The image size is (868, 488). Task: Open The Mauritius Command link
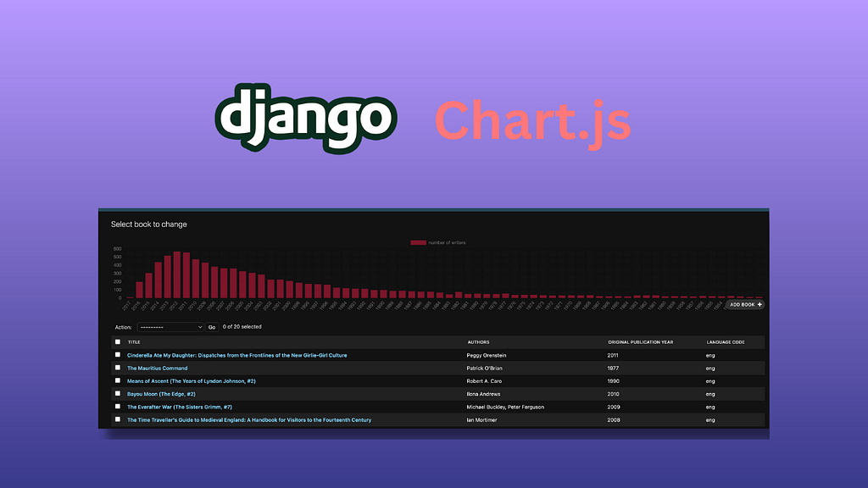[x=157, y=368]
